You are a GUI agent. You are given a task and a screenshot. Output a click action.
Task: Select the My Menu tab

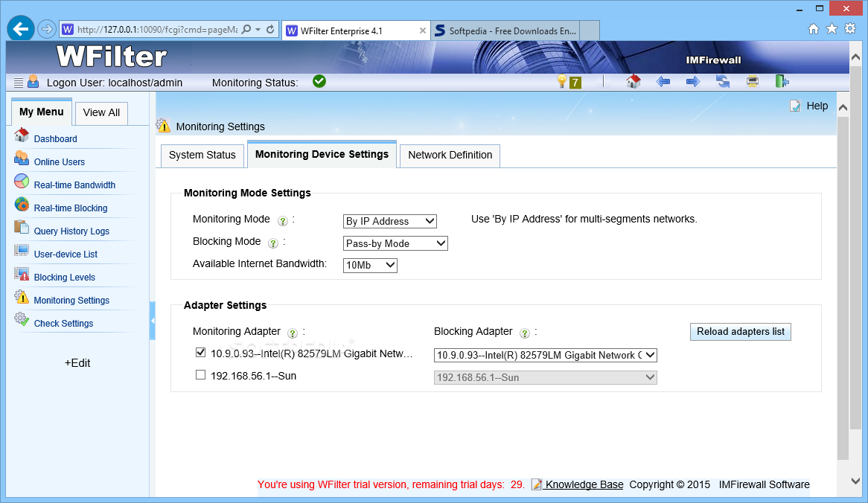click(42, 112)
